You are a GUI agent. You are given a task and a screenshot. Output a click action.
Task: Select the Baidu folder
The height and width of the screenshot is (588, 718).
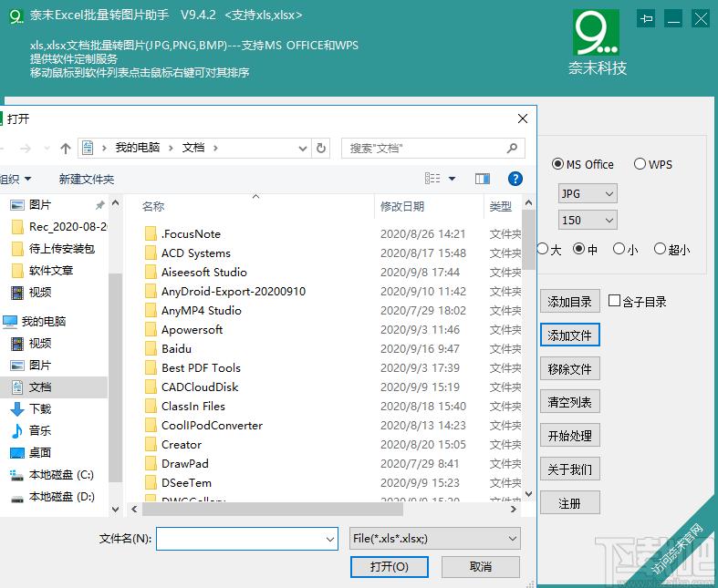click(x=168, y=348)
